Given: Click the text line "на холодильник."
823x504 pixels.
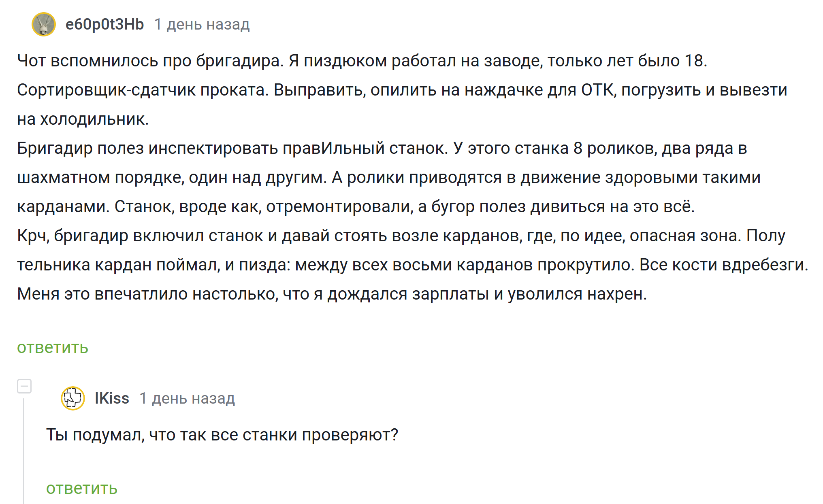Looking at the screenshot, I should (x=83, y=119).
